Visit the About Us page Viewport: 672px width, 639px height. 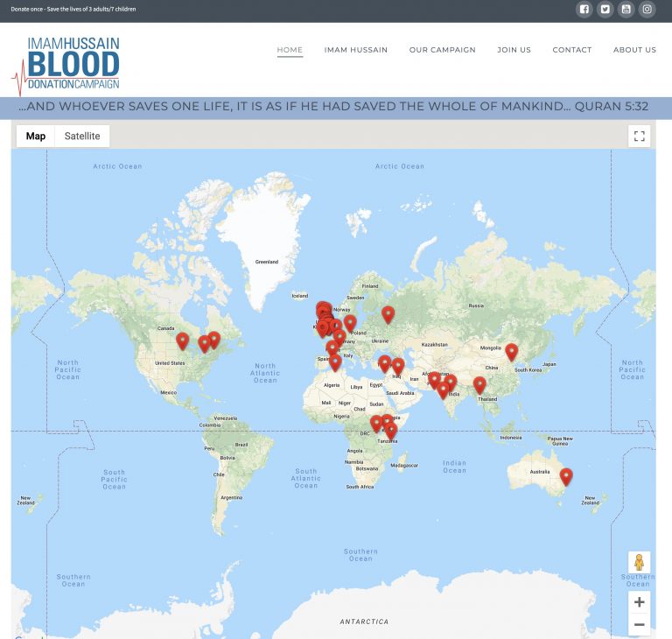(634, 50)
